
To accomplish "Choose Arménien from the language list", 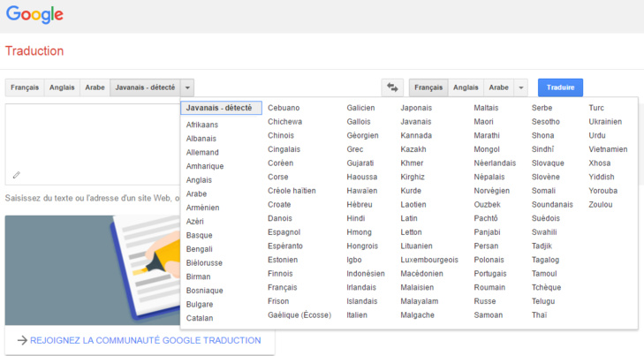I will [x=203, y=208].
